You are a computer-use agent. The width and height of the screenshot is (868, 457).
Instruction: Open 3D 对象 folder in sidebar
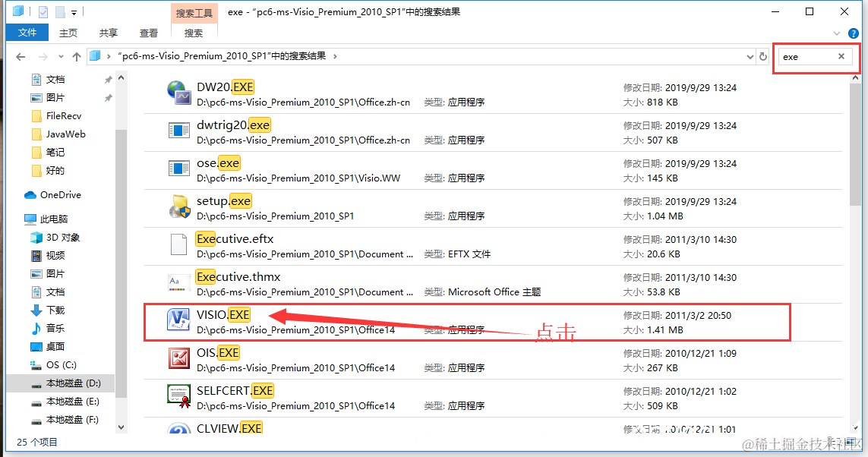pyautogui.click(x=55, y=238)
